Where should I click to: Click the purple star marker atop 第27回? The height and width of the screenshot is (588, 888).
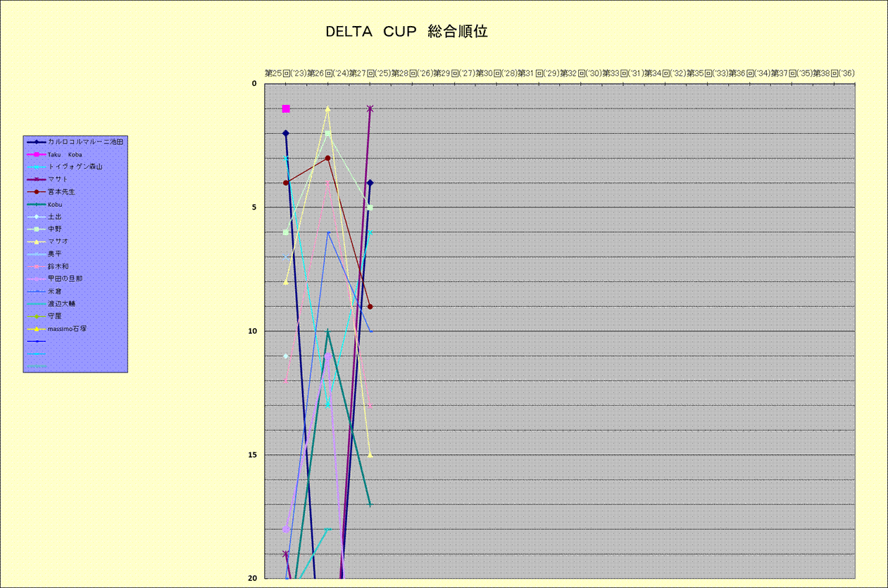(370, 108)
